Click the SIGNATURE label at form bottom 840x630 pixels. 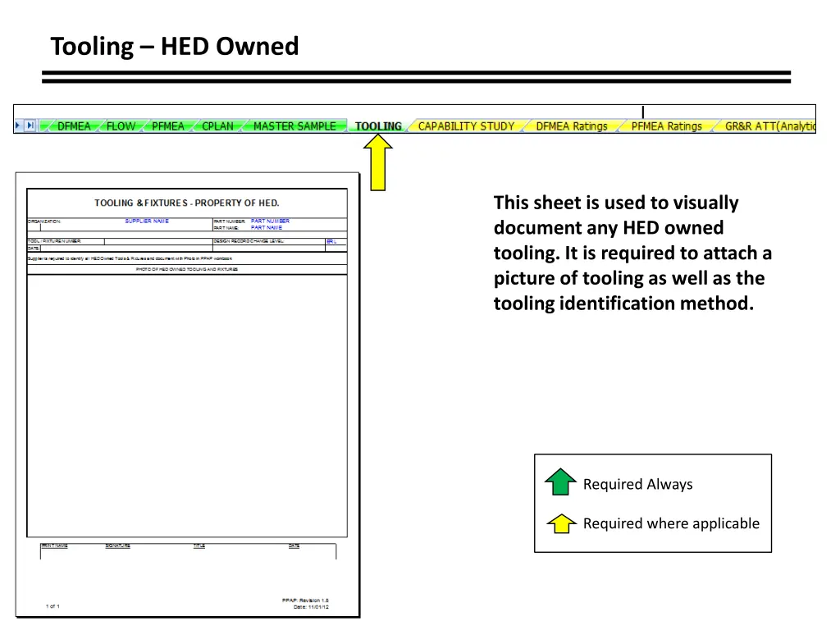click(x=118, y=546)
